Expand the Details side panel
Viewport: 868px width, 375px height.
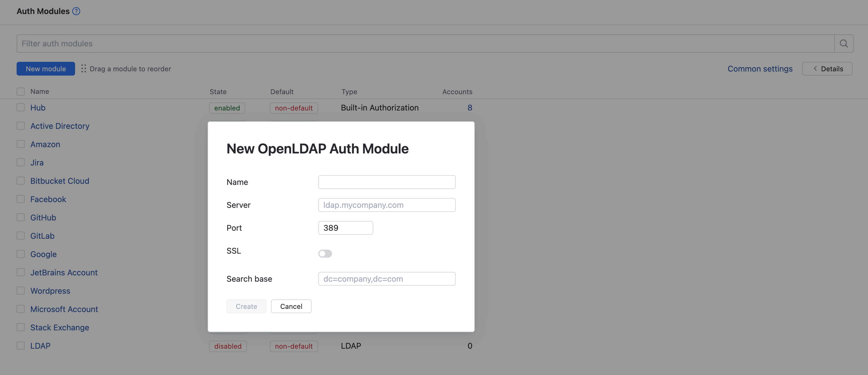[x=827, y=69]
